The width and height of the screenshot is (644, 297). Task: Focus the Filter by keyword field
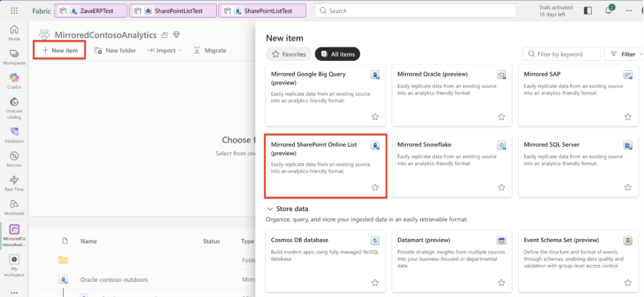click(x=562, y=54)
